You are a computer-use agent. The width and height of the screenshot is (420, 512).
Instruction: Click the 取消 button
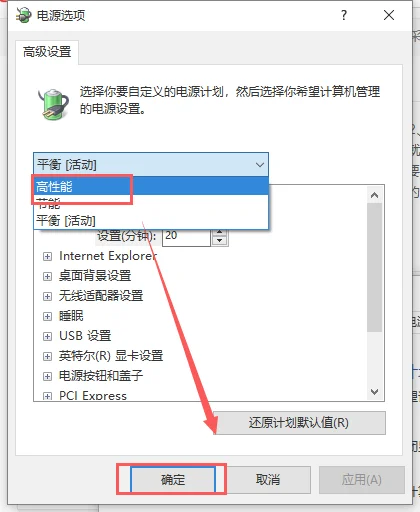(268, 480)
